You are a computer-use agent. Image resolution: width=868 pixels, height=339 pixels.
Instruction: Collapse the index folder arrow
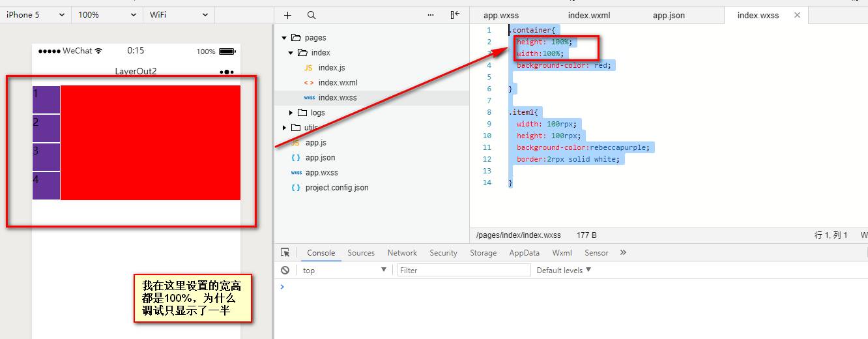point(291,53)
